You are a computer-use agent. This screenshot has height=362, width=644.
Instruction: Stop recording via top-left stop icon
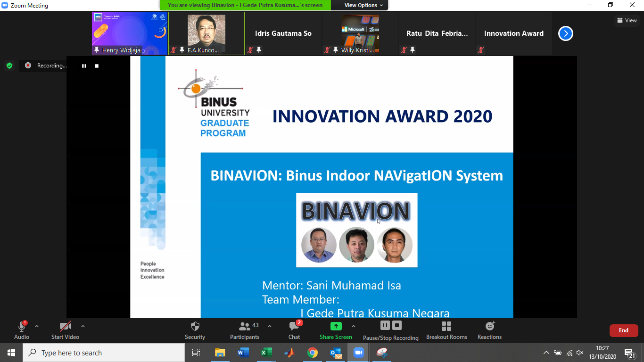(x=97, y=66)
